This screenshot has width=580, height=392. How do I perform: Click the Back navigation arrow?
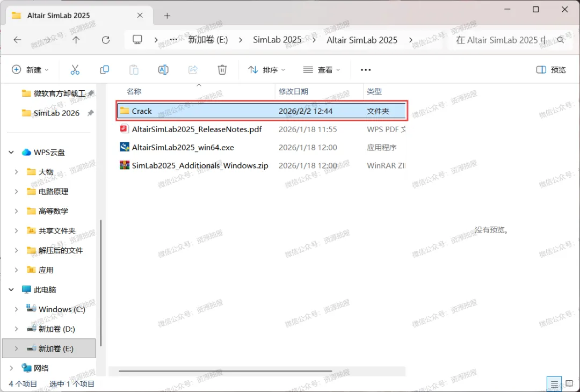click(x=17, y=40)
